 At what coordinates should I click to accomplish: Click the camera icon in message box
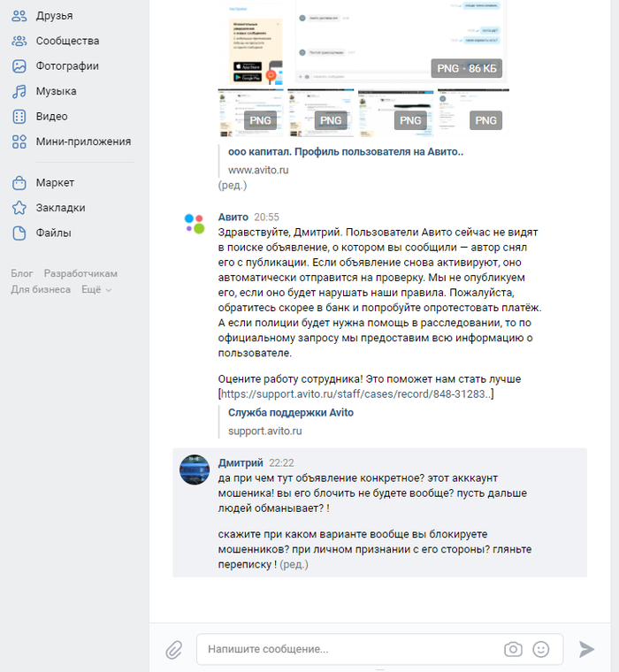(x=513, y=649)
